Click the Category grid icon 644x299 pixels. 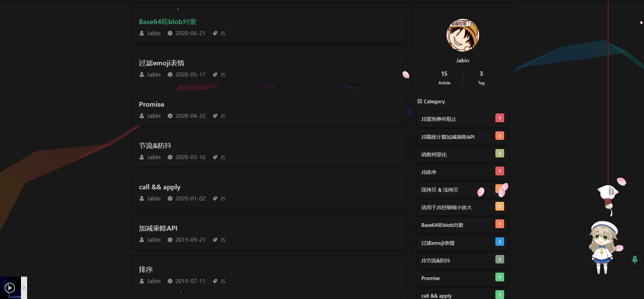(x=420, y=101)
